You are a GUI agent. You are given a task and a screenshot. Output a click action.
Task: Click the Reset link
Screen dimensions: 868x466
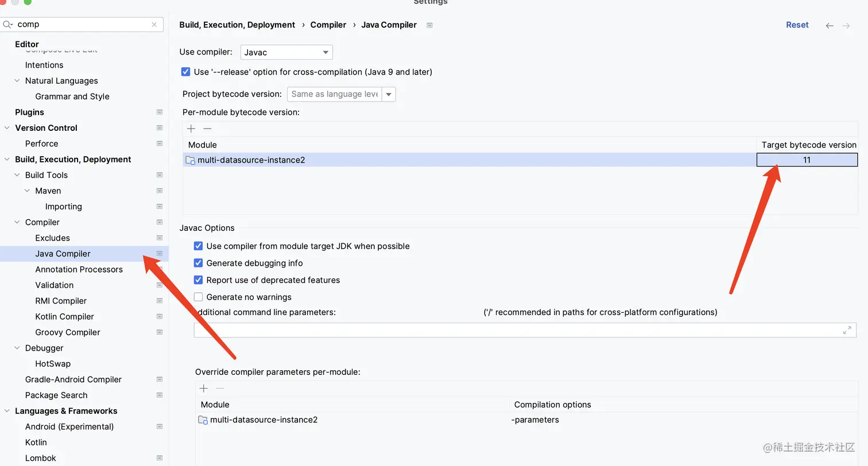pyautogui.click(x=797, y=25)
